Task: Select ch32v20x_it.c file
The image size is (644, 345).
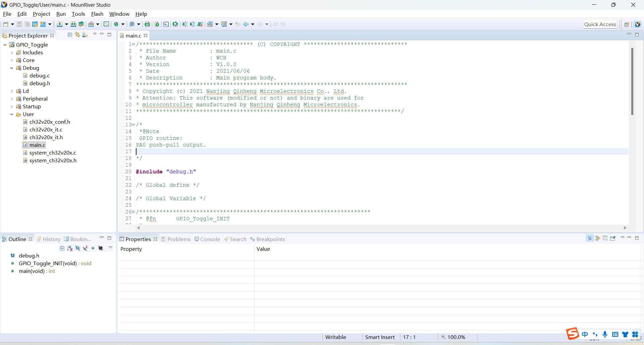Action: 46,129
